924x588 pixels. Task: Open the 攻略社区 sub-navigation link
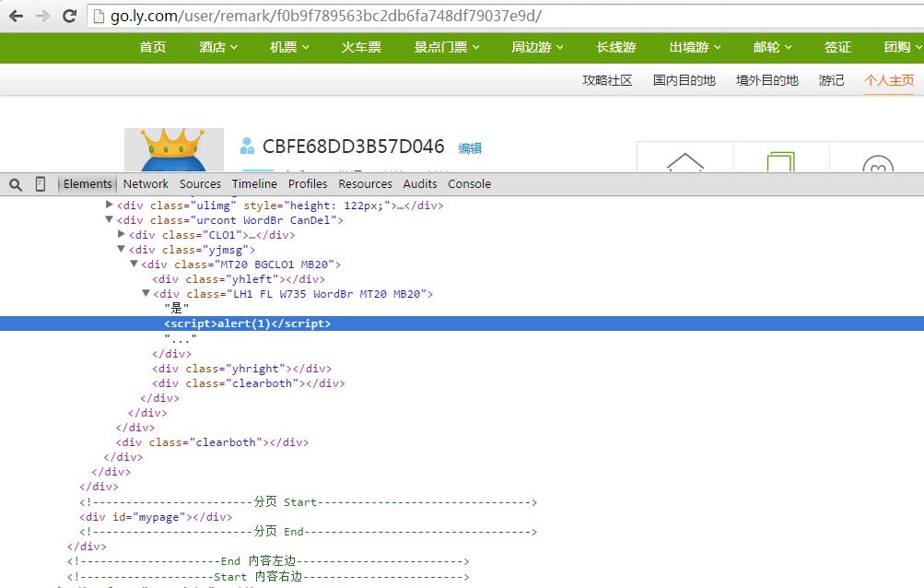click(x=607, y=80)
